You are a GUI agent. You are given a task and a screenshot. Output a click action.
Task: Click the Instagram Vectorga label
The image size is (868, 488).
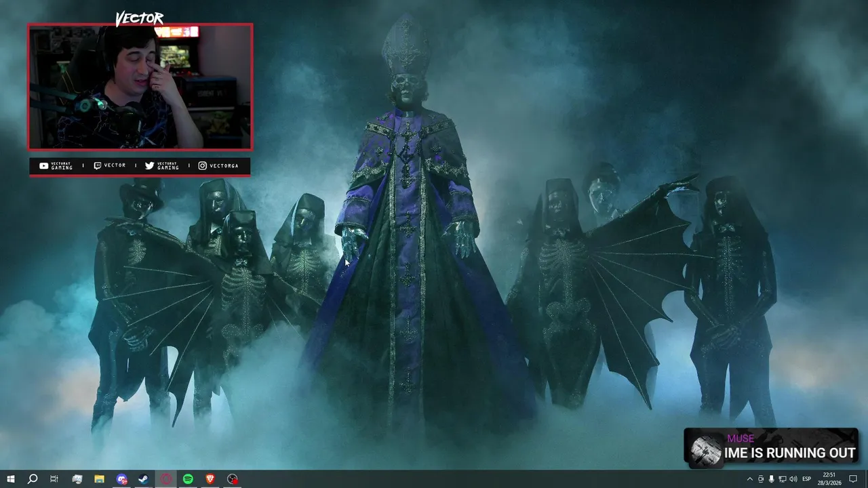(218, 165)
